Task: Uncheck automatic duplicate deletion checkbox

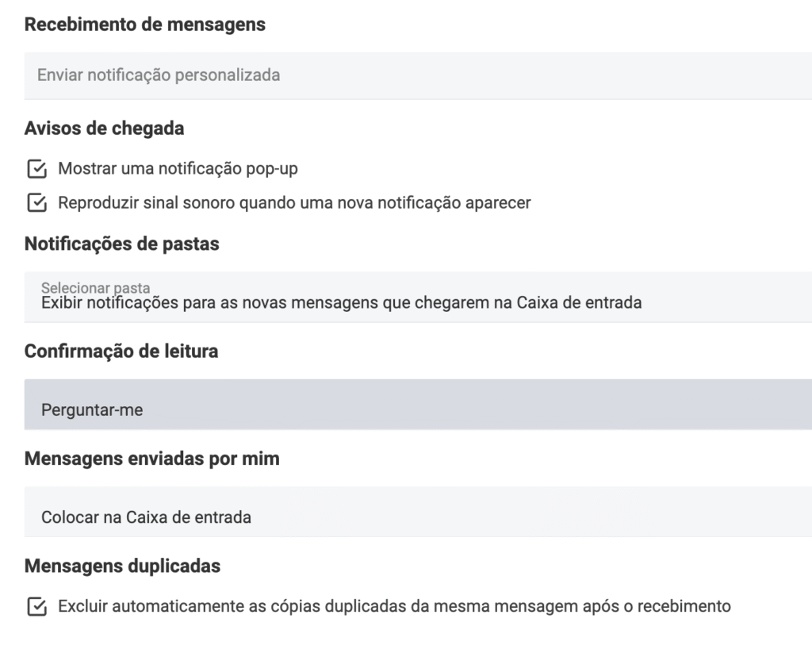Action: (x=36, y=608)
